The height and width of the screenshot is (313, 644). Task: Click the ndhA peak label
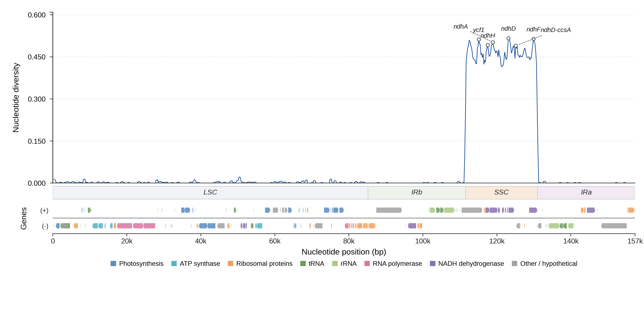tap(460, 27)
